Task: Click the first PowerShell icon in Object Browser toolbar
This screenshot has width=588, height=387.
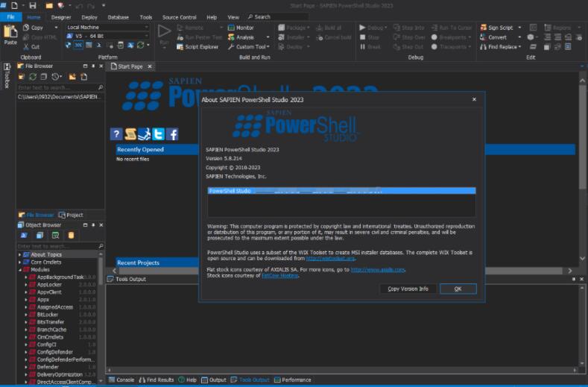Action: pyautogui.click(x=25, y=236)
